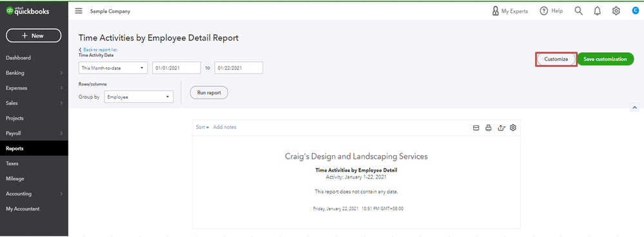Viewport: 644px width, 237px height.
Task: Open the report export menu
Action: tap(501, 128)
